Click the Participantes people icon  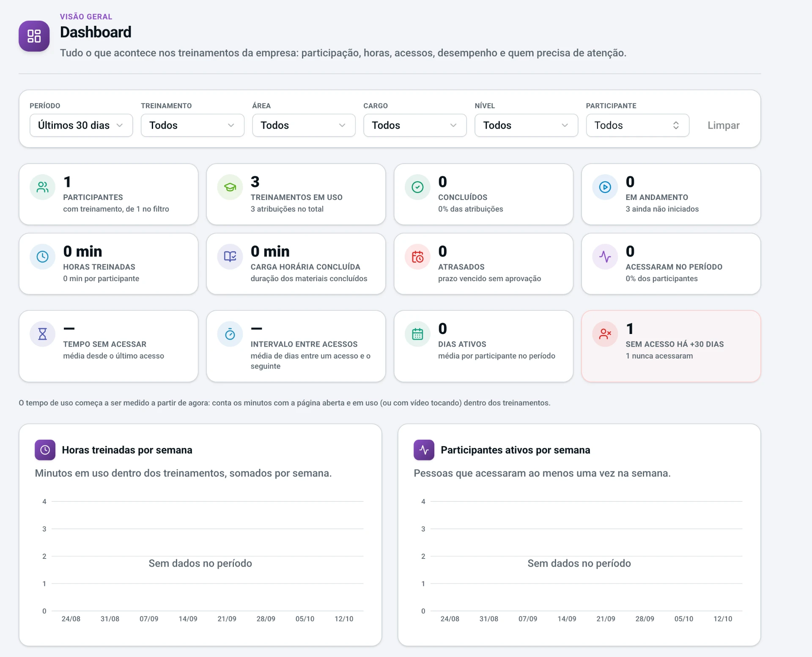pos(43,187)
